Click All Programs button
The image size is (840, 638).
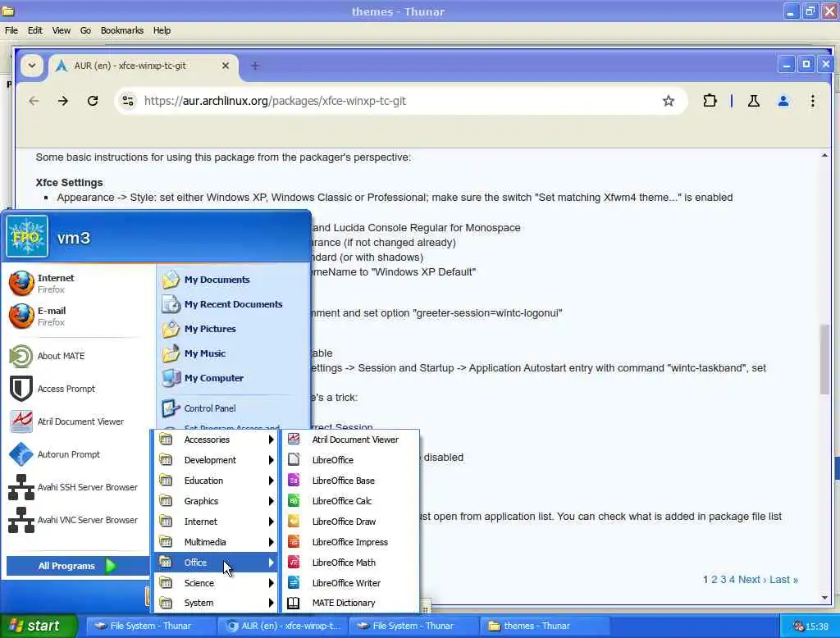(x=77, y=566)
